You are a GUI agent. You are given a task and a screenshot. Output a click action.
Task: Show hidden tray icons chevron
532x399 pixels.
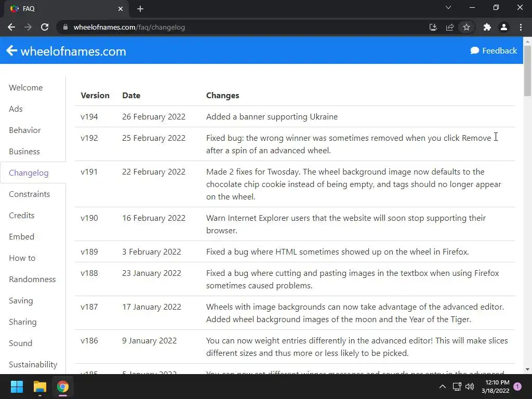(x=443, y=387)
